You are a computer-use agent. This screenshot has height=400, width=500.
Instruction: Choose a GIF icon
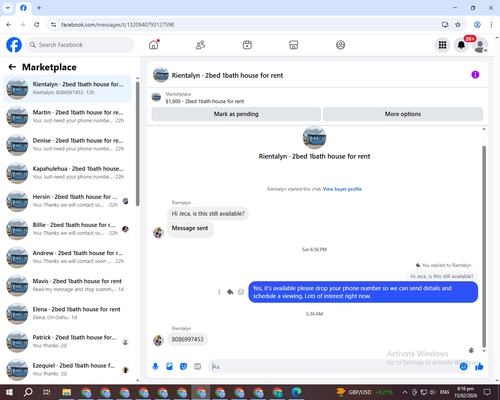pyautogui.click(x=198, y=367)
